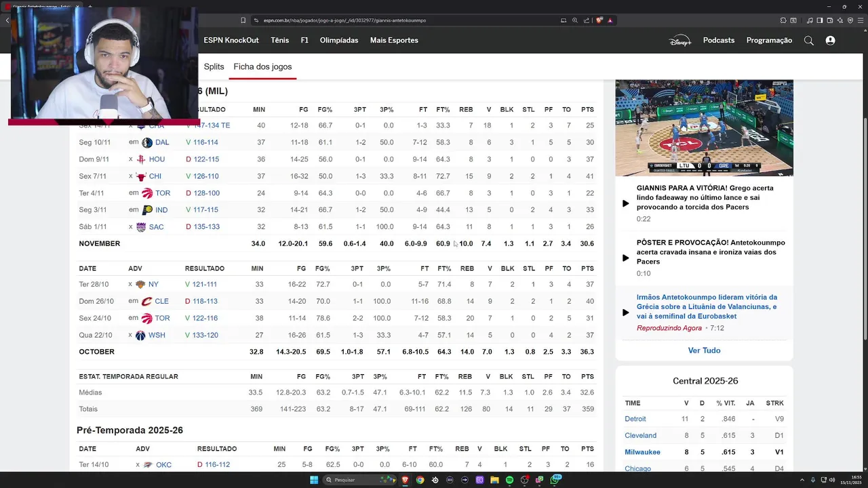
Task: Open the Programação header link
Action: [x=769, y=41]
